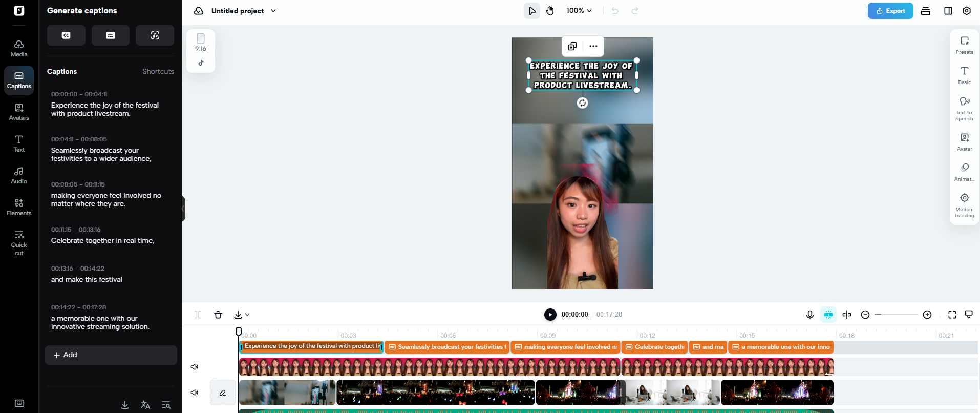Select the auto lyrics recognition option

(x=155, y=35)
